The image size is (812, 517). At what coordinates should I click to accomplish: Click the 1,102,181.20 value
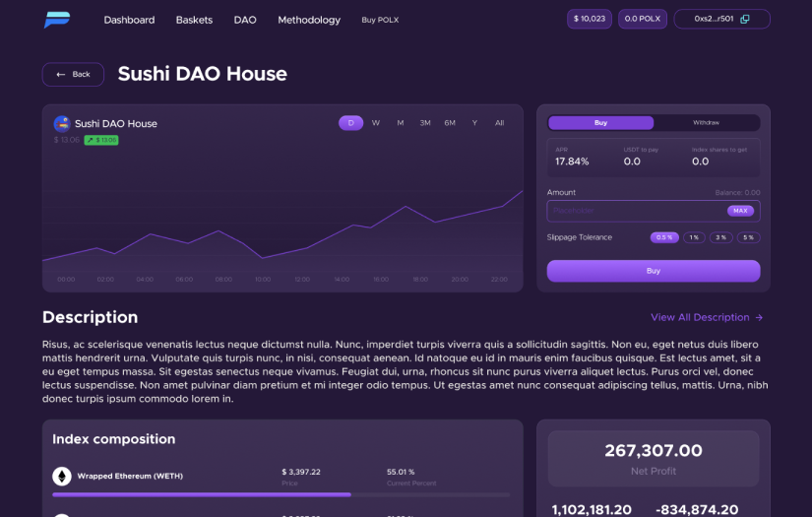pyautogui.click(x=592, y=510)
